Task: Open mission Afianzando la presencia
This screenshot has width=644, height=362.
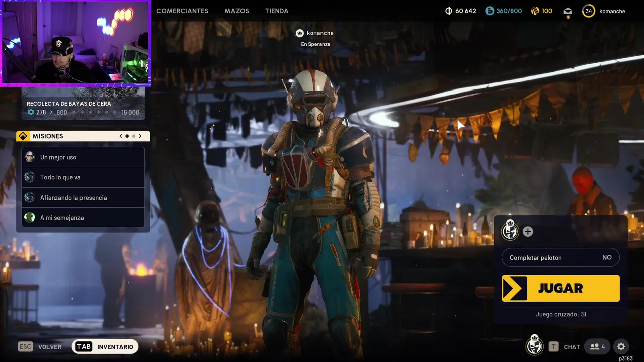Action: pos(83,197)
